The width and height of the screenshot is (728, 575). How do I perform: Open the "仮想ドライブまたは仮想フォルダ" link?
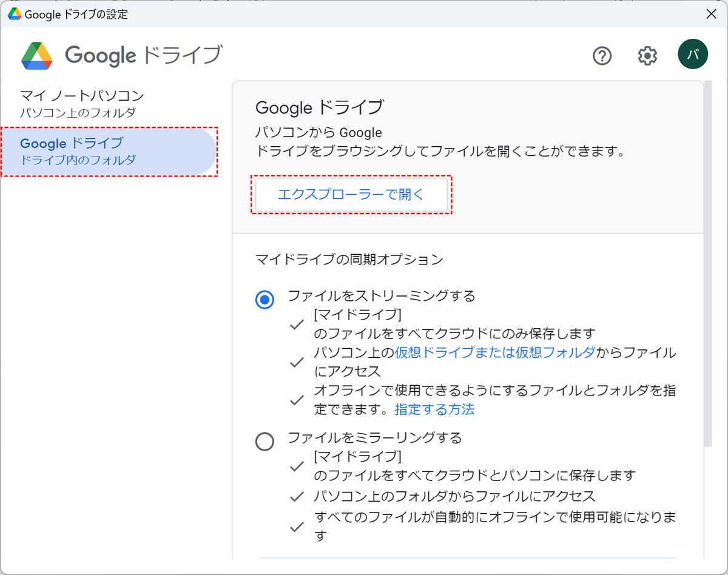(x=494, y=352)
